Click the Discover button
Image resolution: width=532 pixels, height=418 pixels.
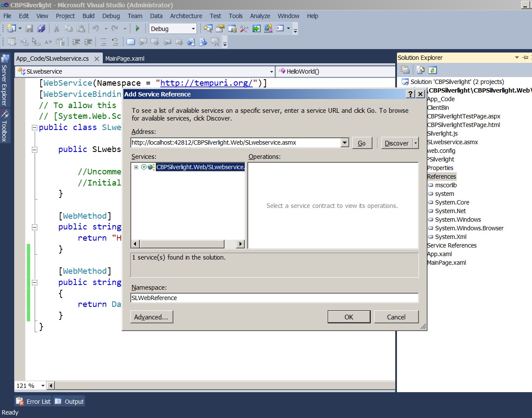(397, 143)
